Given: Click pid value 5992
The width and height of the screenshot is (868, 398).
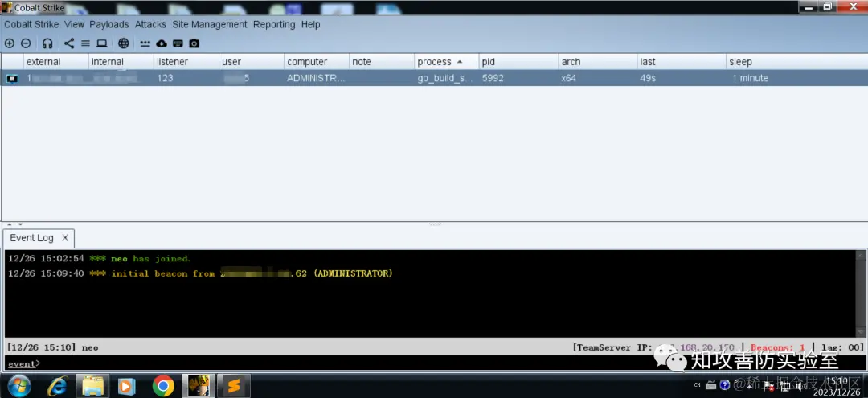Looking at the screenshot, I should pos(493,79).
